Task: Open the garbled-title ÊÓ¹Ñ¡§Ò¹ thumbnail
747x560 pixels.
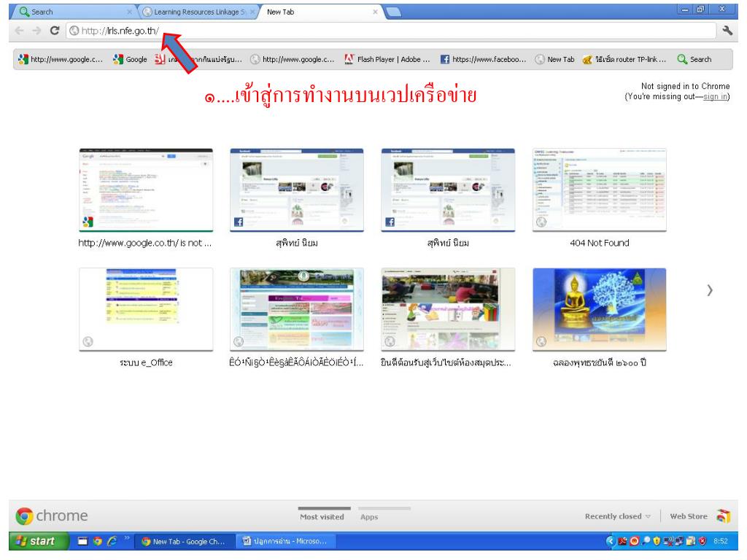Action: point(297,309)
